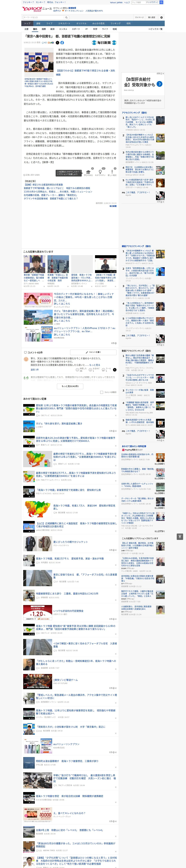186x868 pixels.
Task: Open マイページ
Action: coord(139,17)
